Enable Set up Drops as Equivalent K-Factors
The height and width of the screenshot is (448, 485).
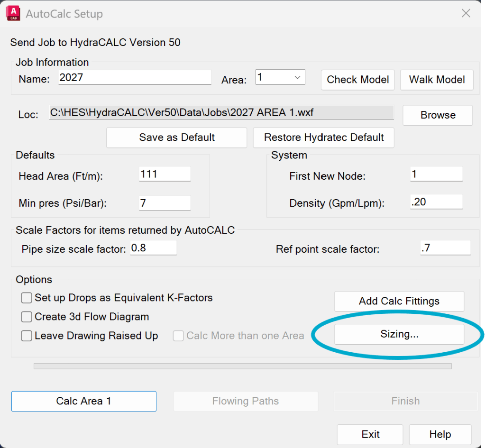[27, 298]
